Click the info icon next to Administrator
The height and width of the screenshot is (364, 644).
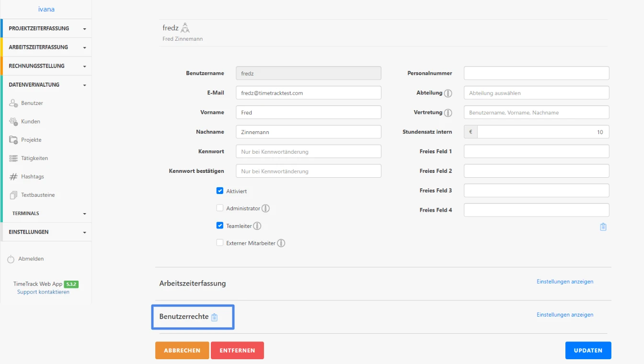click(x=265, y=209)
